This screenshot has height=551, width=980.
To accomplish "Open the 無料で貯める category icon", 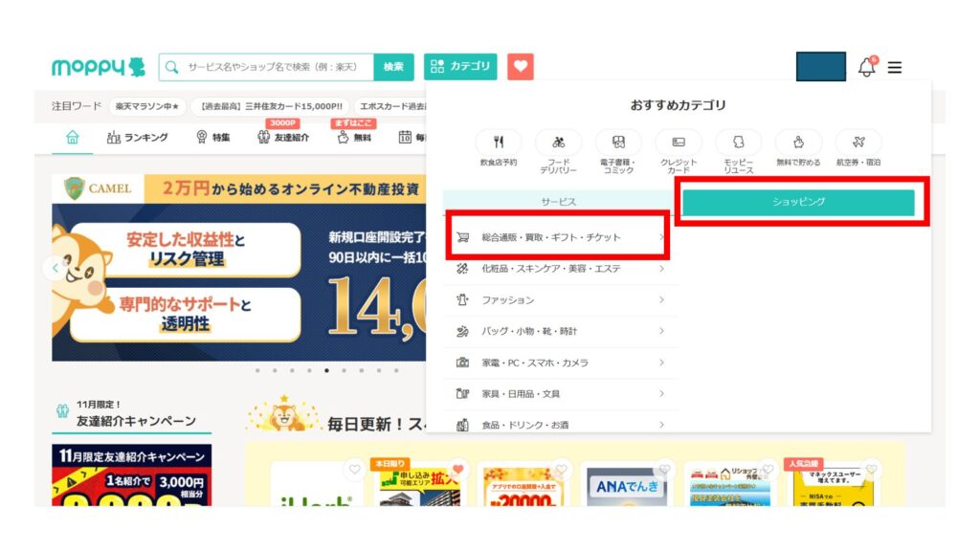I will (798, 143).
